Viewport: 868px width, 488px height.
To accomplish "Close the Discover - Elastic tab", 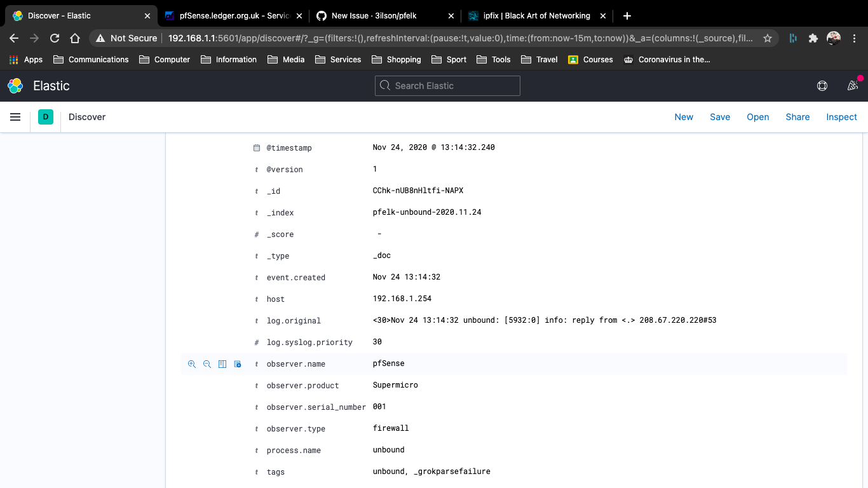I will 147,16.
